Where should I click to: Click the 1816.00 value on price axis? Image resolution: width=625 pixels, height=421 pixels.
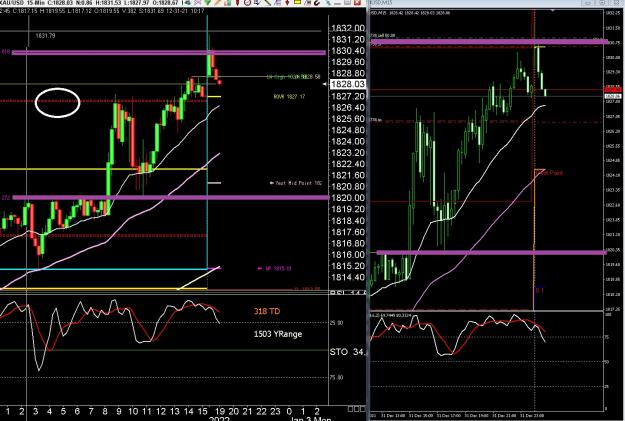click(x=348, y=254)
